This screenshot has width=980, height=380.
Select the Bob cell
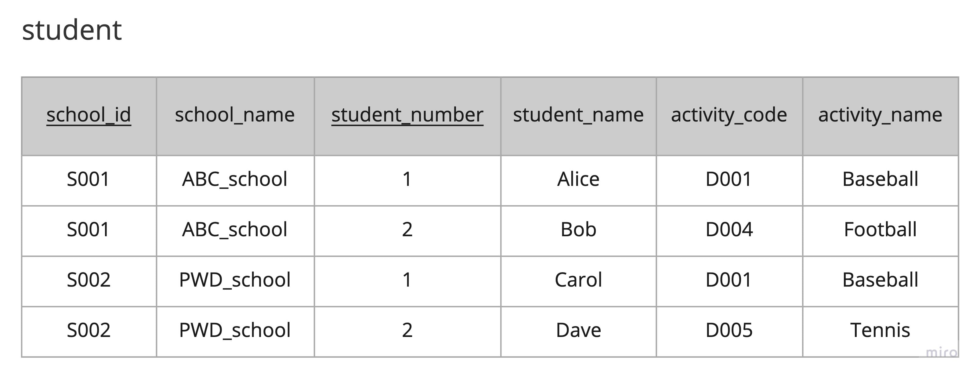(578, 229)
